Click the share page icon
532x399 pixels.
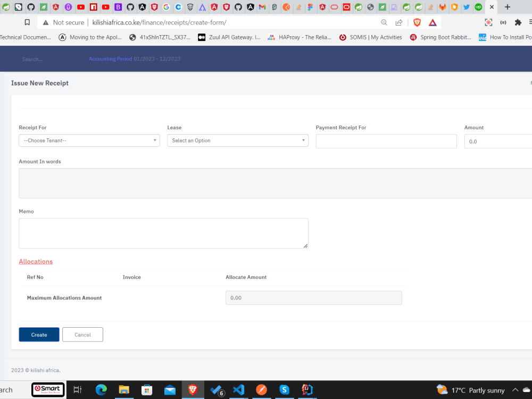pos(399,22)
